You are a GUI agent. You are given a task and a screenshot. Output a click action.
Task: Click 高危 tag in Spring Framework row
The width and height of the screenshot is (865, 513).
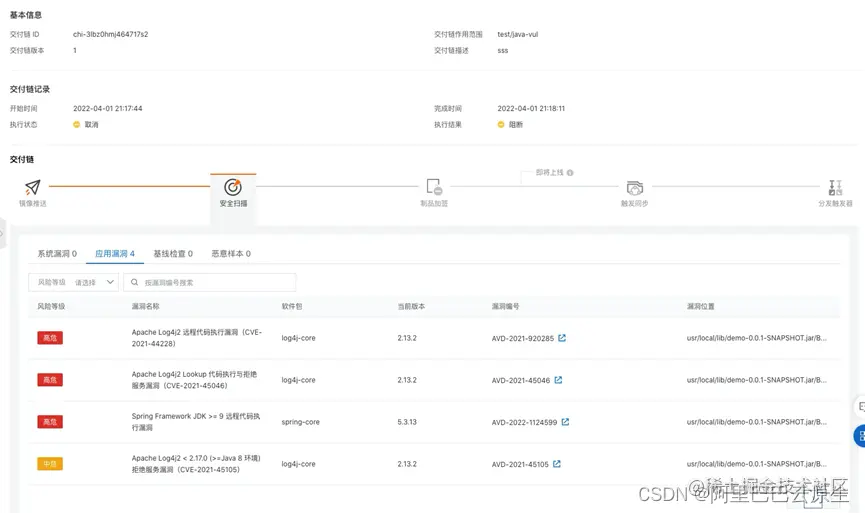[x=50, y=421]
